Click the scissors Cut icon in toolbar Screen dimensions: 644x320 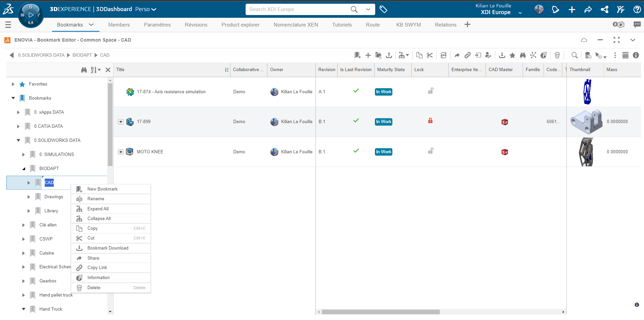[430, 55]
